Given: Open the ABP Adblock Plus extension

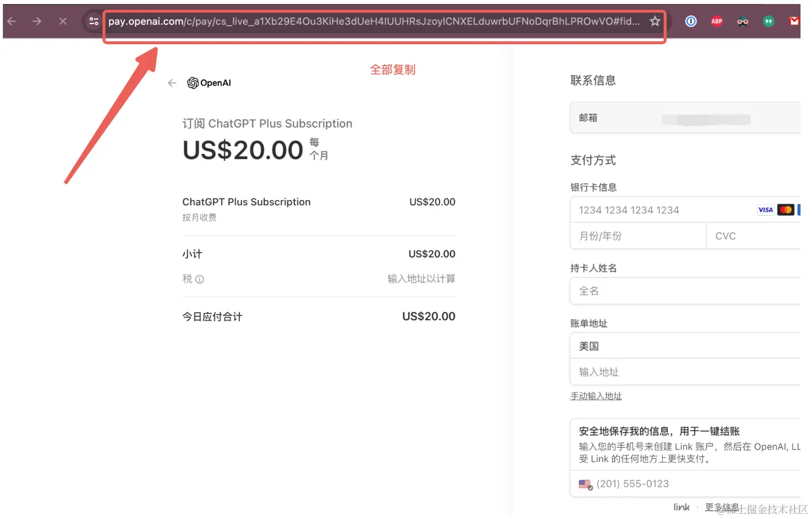Looking at the screenshot, I should pyautogui.click(x=717, y=21).
